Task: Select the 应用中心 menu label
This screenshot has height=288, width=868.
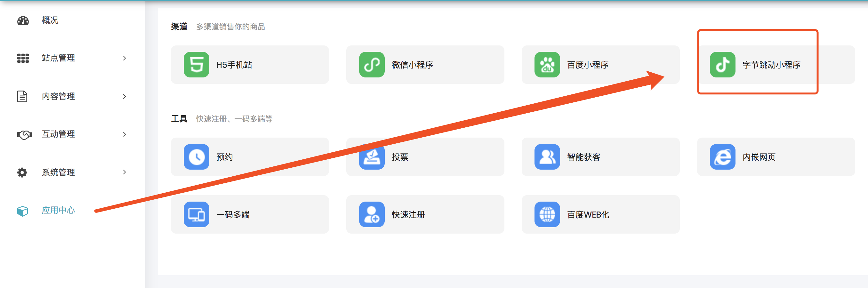Action: pos(58,210)
